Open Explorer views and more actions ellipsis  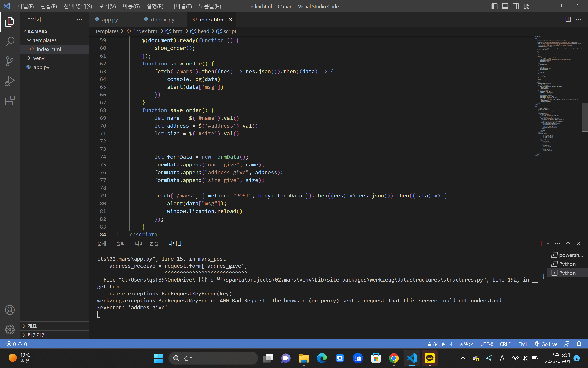coord(80,19)
